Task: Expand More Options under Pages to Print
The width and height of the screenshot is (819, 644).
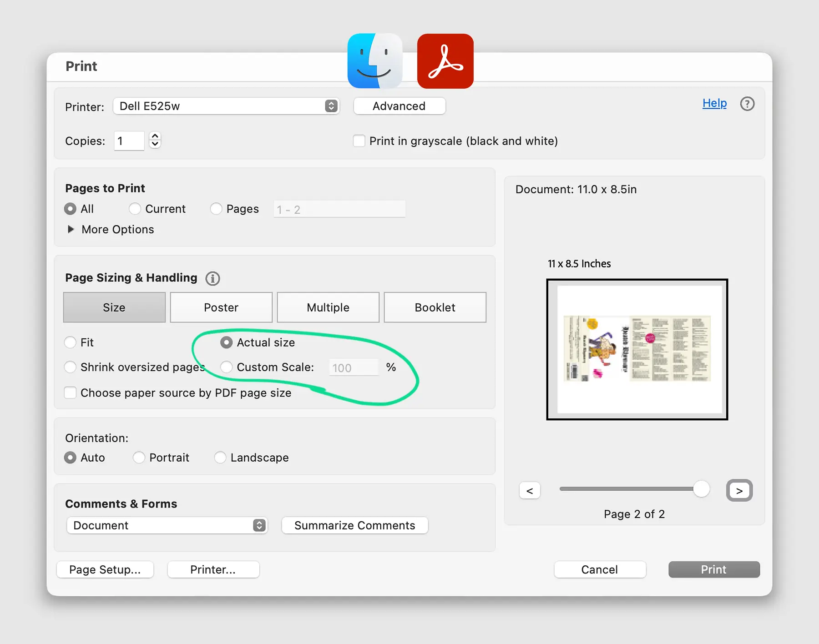Action: 71,229
